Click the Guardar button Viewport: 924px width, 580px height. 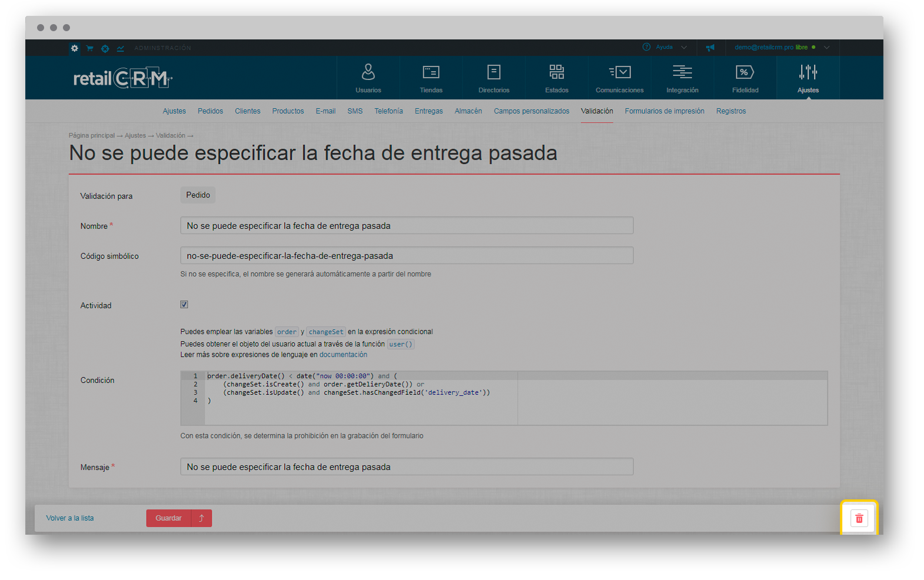point(169,518)
